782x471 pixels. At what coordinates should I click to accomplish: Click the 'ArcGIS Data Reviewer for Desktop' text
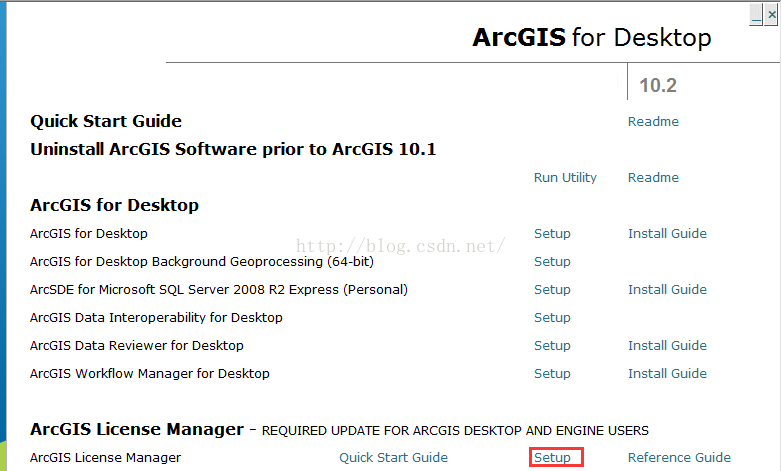(137, 346)
